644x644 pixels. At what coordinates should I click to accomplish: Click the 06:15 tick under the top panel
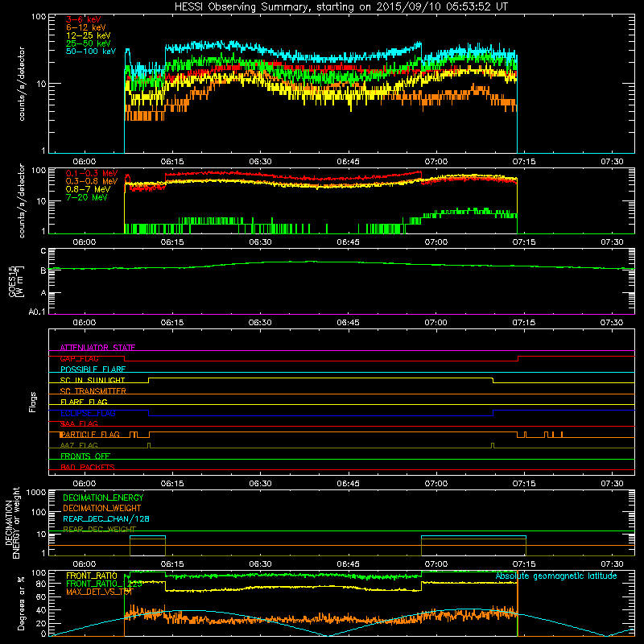tap(172, 162)
